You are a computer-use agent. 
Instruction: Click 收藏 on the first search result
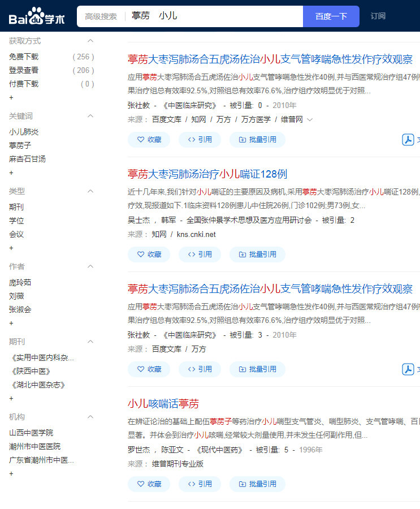point(149,140)
